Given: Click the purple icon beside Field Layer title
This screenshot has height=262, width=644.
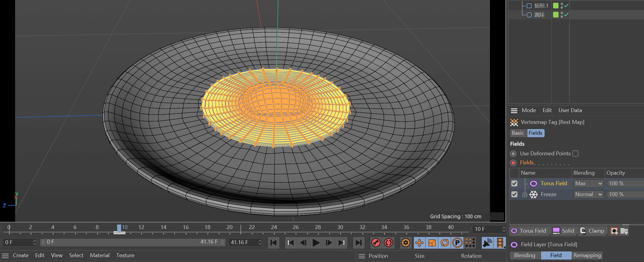Looking at the screenshot, I should point(514,244).
